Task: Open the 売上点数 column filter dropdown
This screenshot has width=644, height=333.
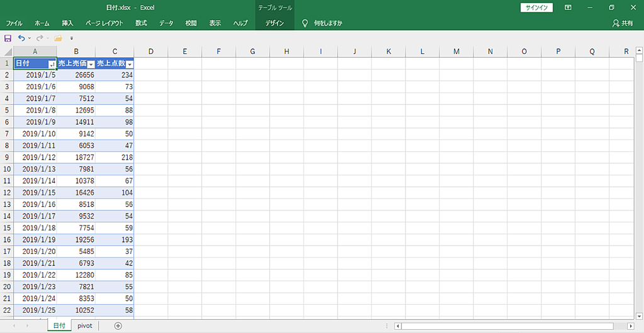Action: [130, 64]
